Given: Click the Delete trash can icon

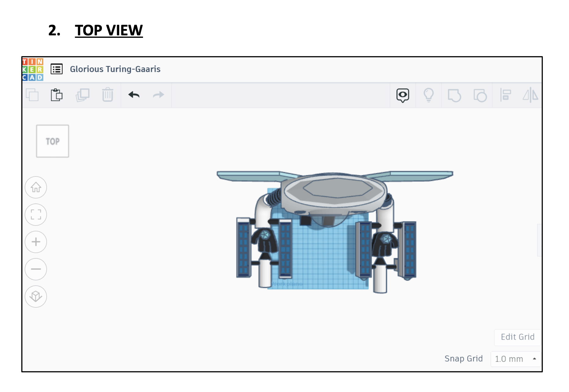Looking at the screenshot, I should click(108, 95).
